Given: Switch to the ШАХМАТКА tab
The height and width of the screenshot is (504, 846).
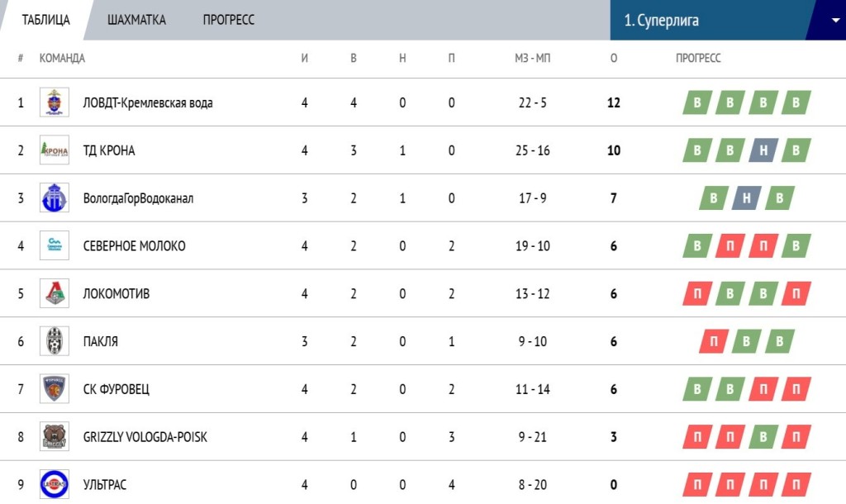Looking at the screenshot, I should point(136,20).
